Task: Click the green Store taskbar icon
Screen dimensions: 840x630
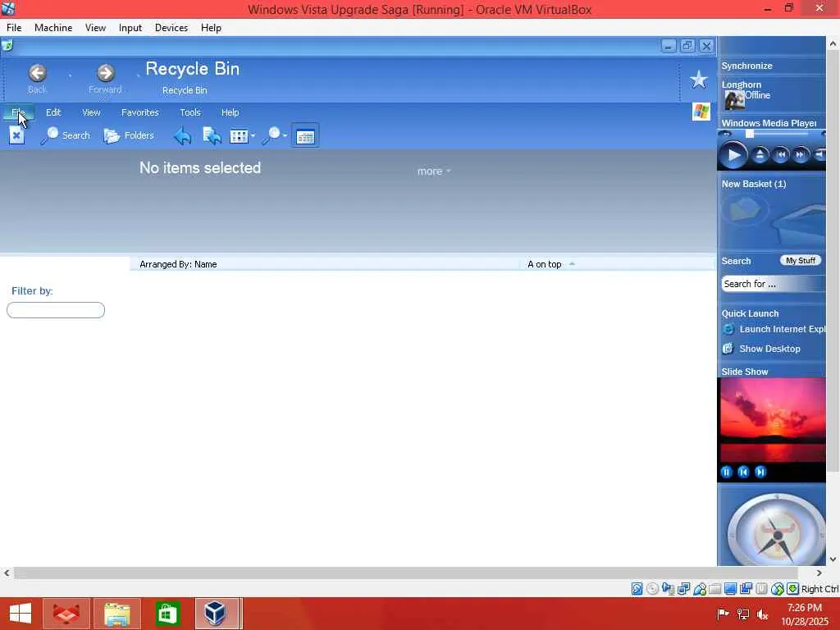Action: 167,614
